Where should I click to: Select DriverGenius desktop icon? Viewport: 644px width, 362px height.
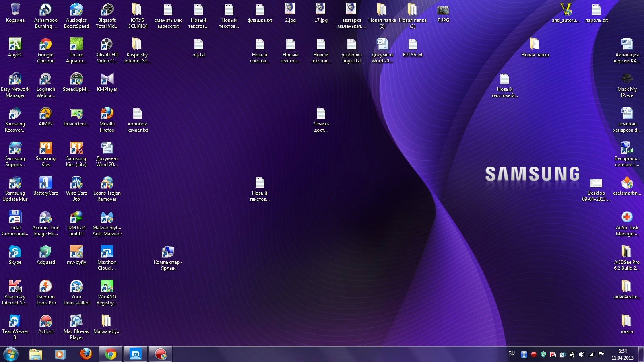[76, 117]
